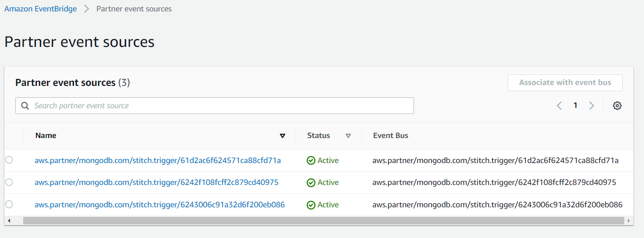This screenshot has width=644, height=238.
Task: Open table preferences gear icon
Action: click(617, 106)
